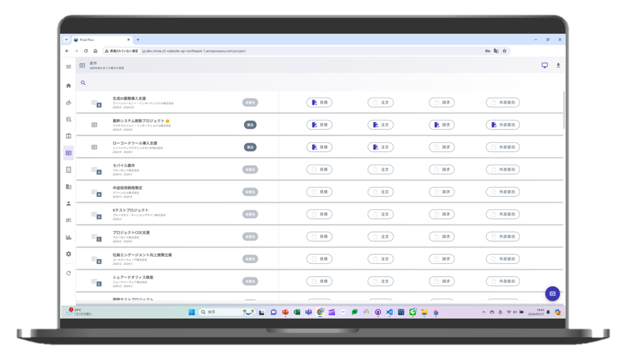Open Excel from the taskbar
Screen dimensions: 634x364
[x=297, y=312]
